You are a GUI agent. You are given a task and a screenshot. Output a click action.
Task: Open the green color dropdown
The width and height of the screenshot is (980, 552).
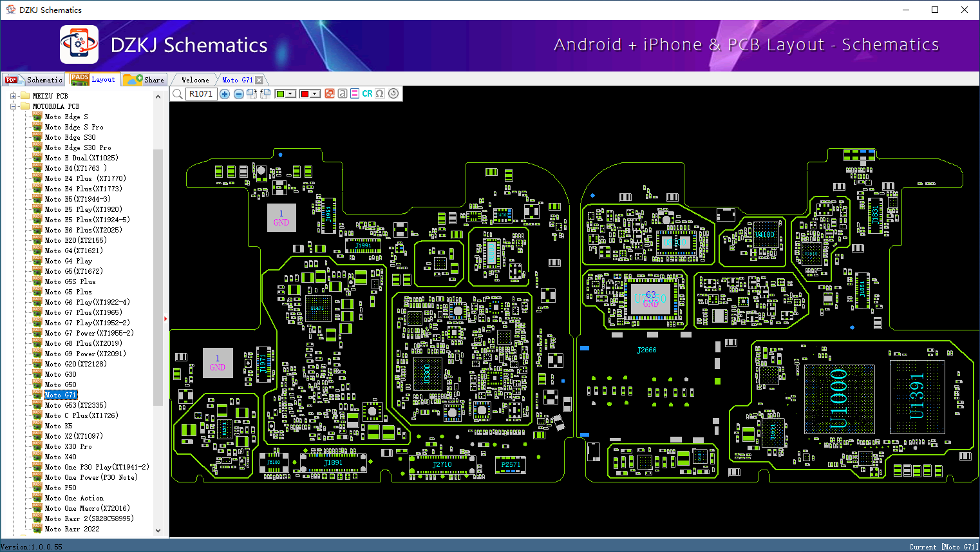point(290,94)
